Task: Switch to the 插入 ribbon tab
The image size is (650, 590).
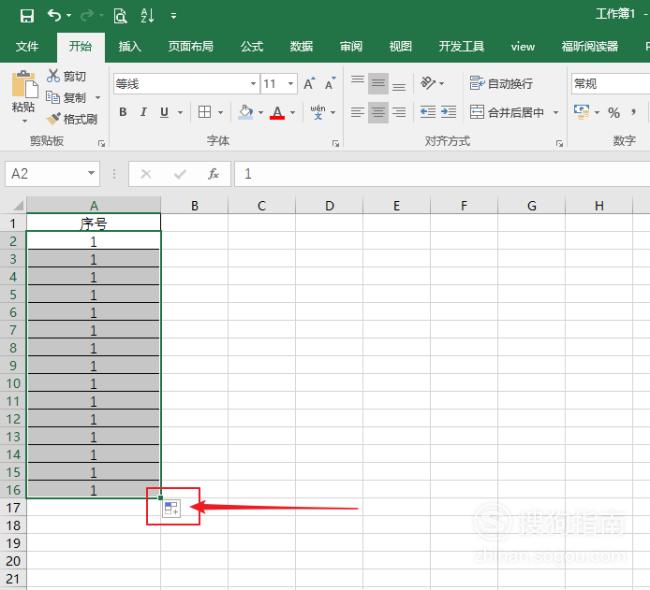Action: [130, 46]
